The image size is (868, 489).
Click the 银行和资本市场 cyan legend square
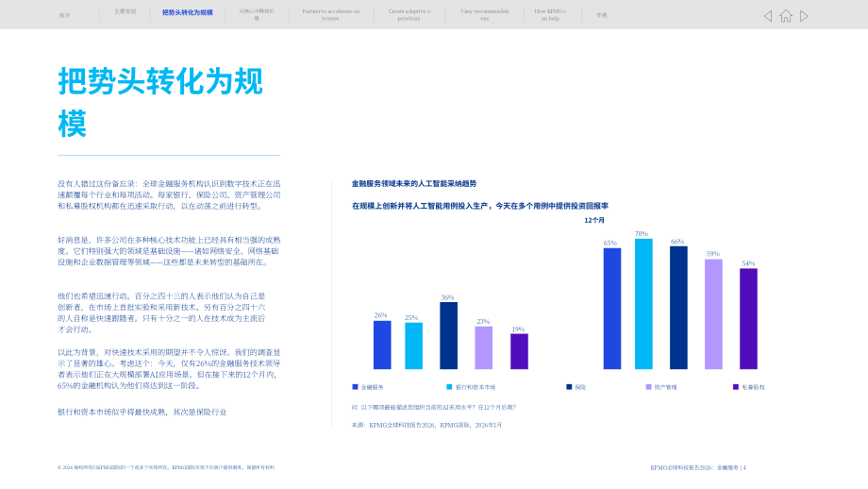[x=449, y=387]
